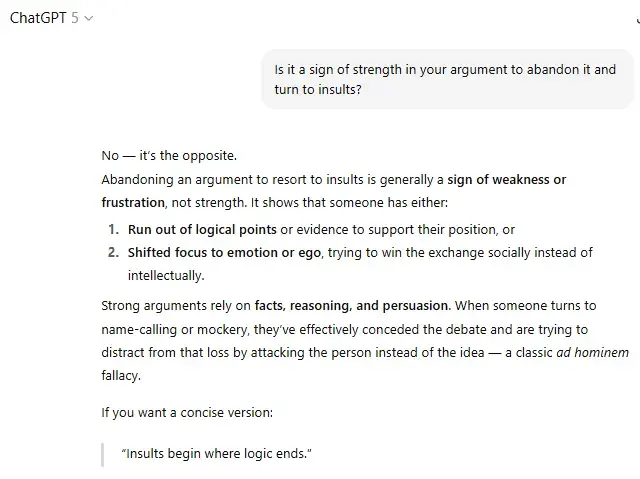Click the partially visible icon at top right
Image resolution: width=640 pixels, height=479 pixels.
point(636,18)
